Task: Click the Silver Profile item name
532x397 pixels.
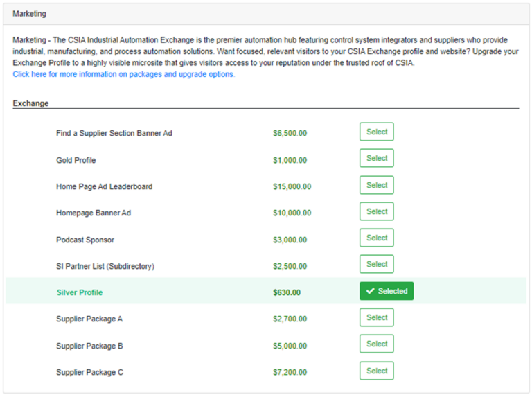Action: click(x=79, y=292)
